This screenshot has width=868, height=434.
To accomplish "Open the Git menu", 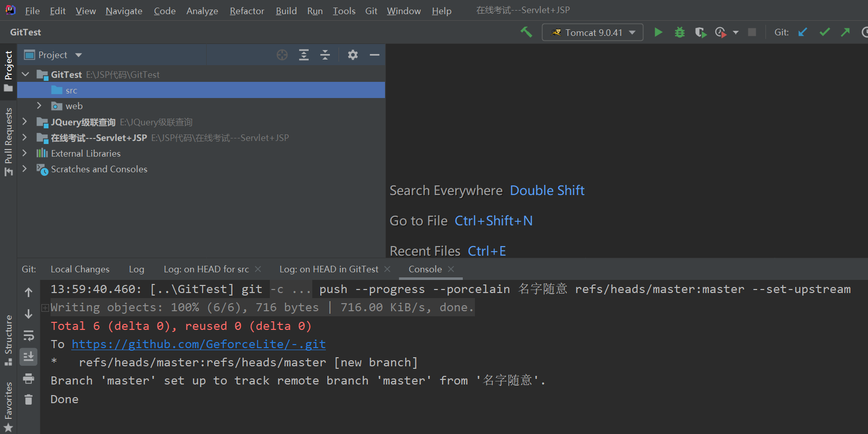I will (371, 11).
